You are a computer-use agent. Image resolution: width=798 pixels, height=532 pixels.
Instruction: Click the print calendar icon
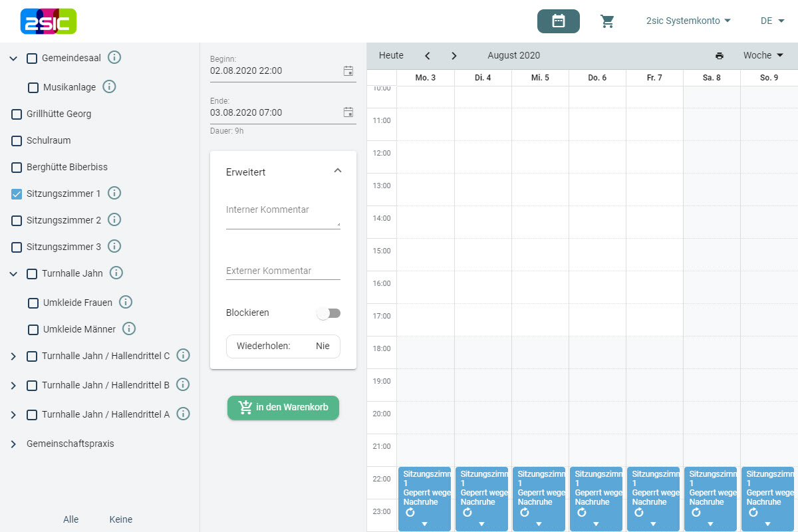click(719, 56)
